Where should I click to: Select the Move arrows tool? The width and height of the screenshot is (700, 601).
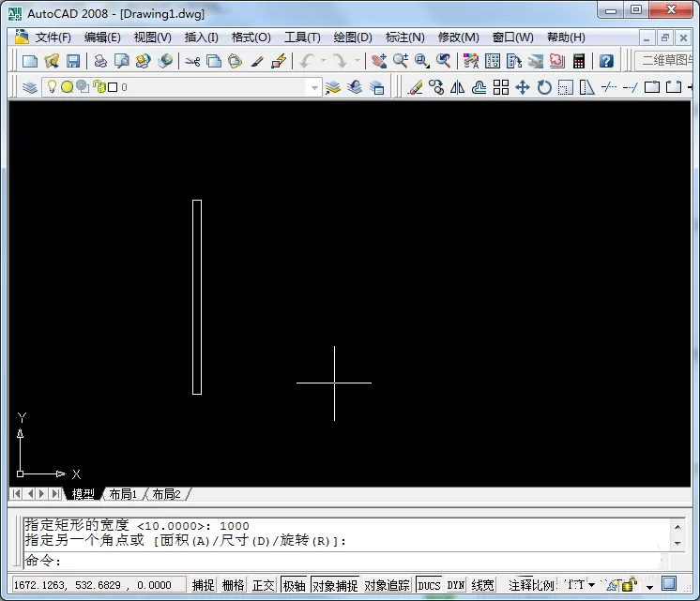click(x=523, y=87)
